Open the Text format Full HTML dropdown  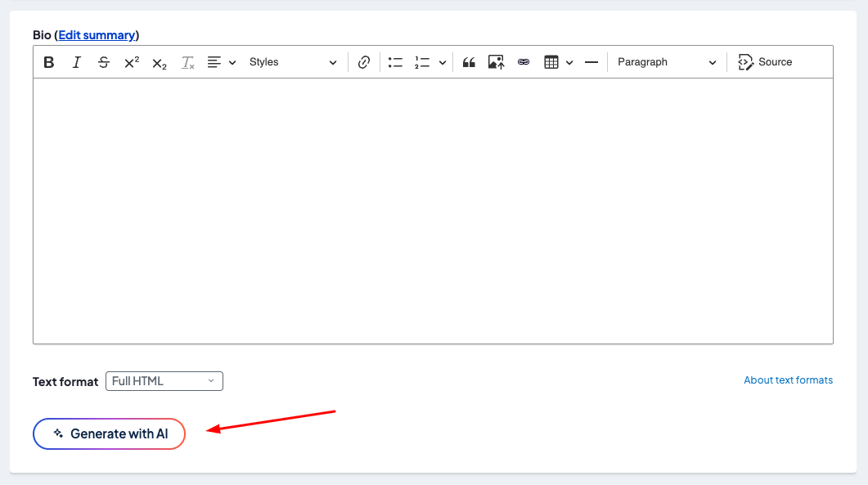164,381
